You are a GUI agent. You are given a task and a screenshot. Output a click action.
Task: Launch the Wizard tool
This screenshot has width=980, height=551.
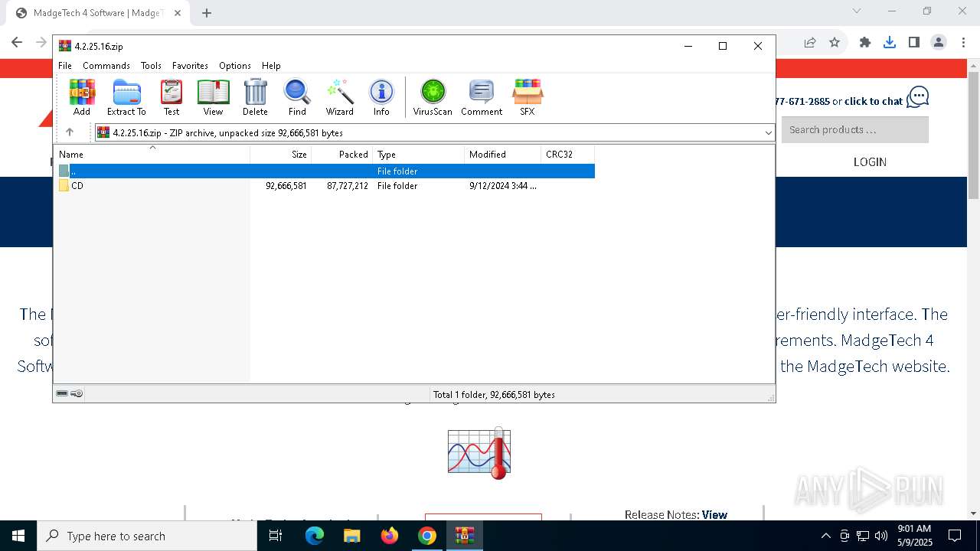339,97
